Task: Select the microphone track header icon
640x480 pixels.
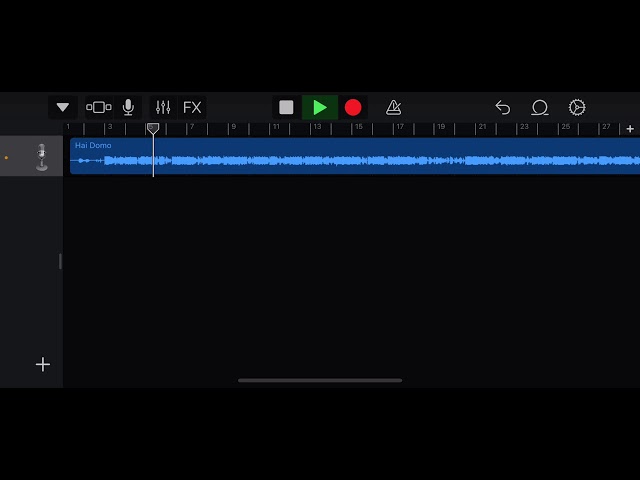Action: click(41, 157)
